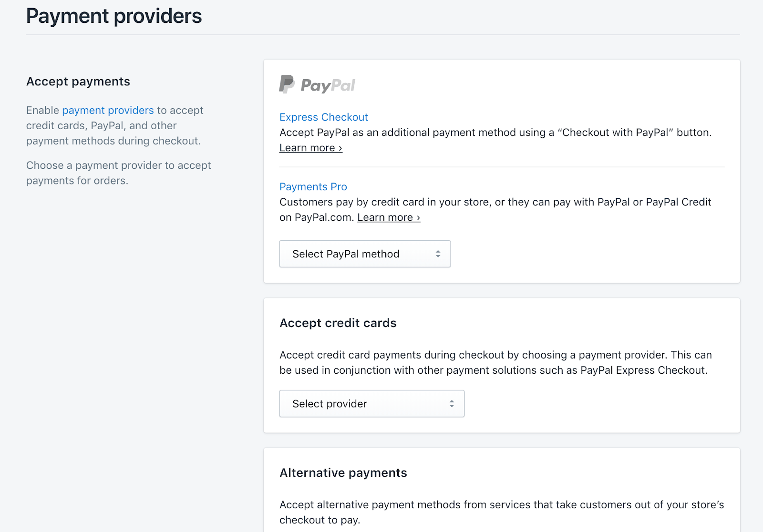The width and height of the screenshot is (763, 532).
Task: Click the Alternative payments heading
Action: pyautogui.click(x=343, y=473)
